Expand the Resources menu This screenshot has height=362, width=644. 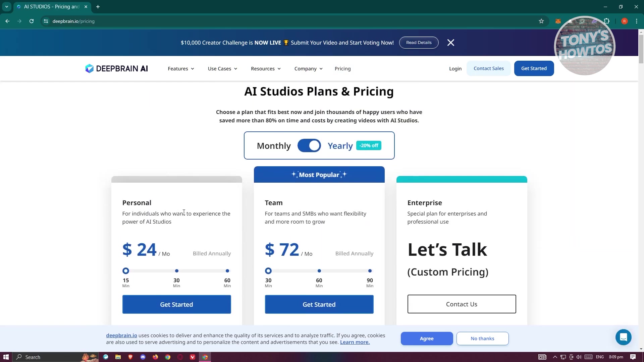point(266,69)
